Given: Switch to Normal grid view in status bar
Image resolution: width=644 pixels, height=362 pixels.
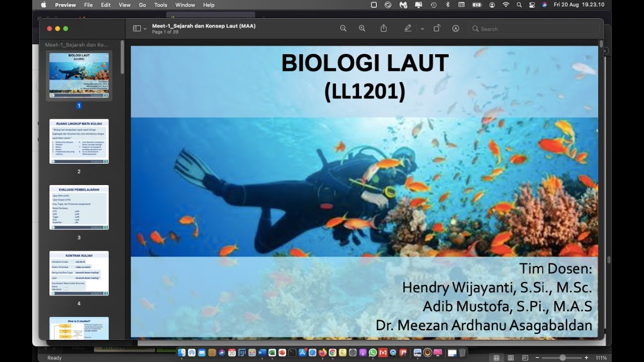Looking at the screenshot, I should 497,357.
